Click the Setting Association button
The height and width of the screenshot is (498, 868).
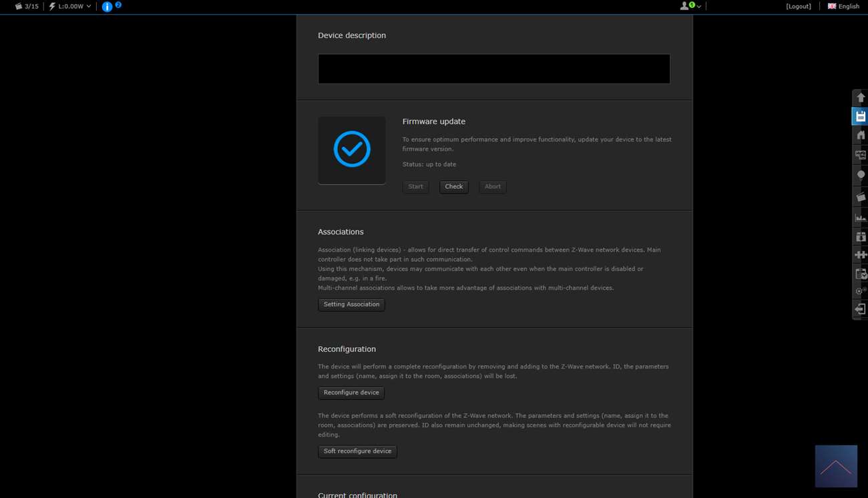tap(351, 304)
